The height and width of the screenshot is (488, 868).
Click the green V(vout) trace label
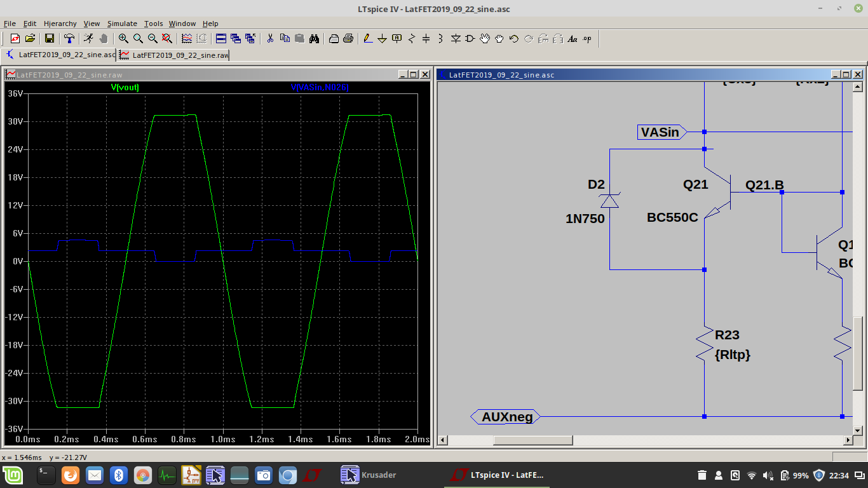(x=125, y=87)
